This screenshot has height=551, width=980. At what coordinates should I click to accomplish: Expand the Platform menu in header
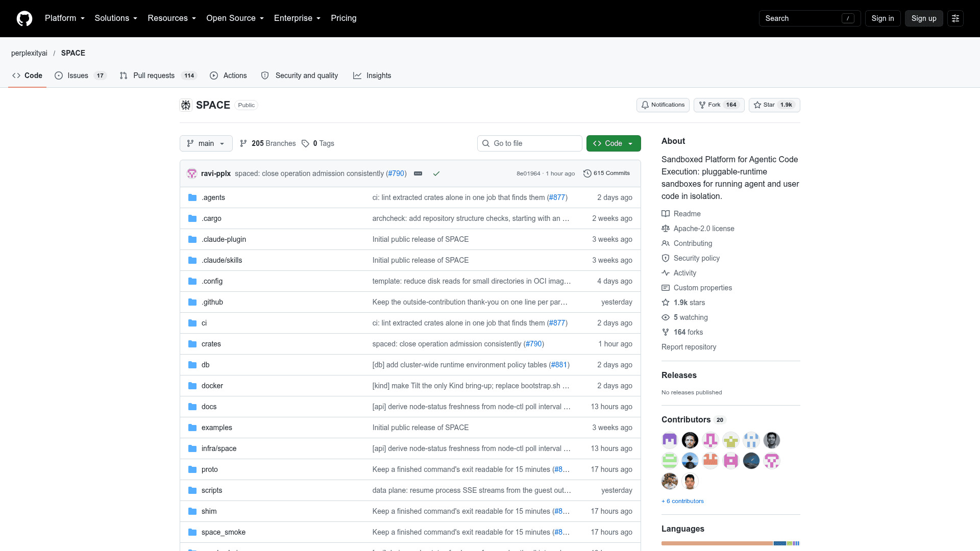[x=65, y=18]
